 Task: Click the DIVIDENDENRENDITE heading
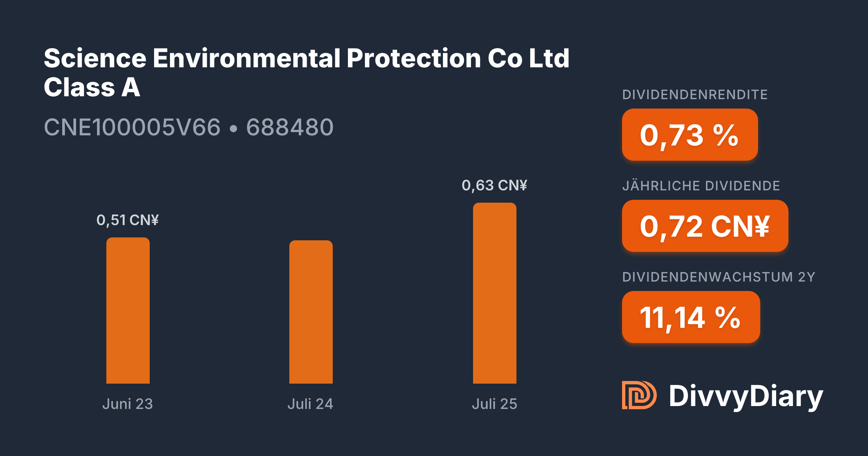[x=695, y=95]
